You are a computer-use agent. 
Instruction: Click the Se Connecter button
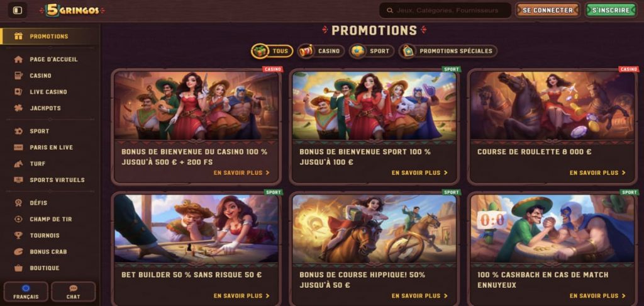(x=548, y=10)
